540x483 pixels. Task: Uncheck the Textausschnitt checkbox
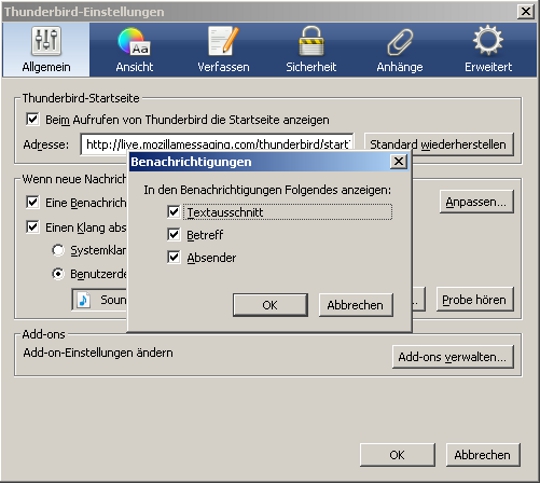pyautogui.click(x=174, y=212)
